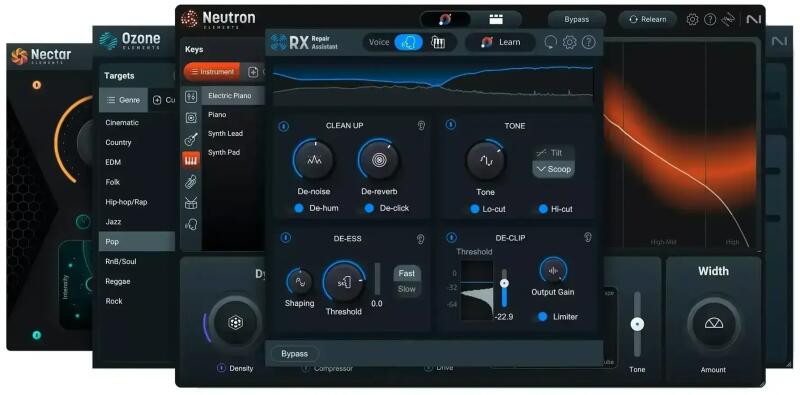Select Scoop tone shape option
The height and width of the screenshot is (395, 800).
point(554,169)
